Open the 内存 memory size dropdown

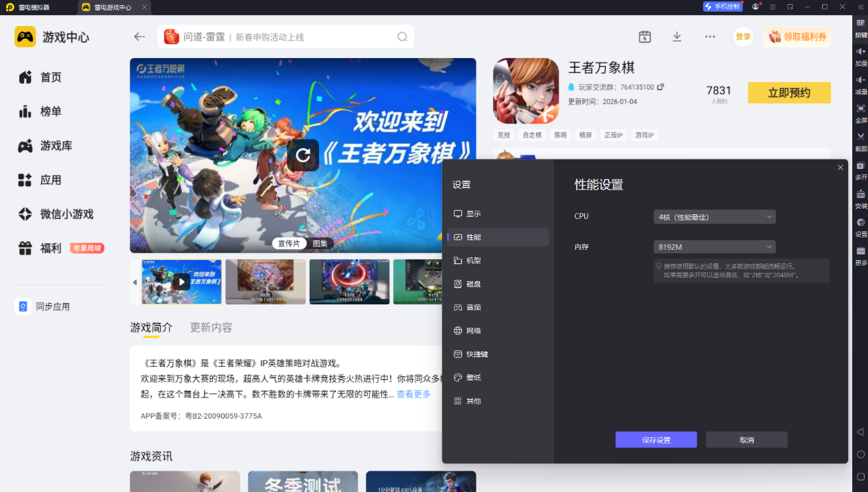pyautogui.click(x=714, y=247)
